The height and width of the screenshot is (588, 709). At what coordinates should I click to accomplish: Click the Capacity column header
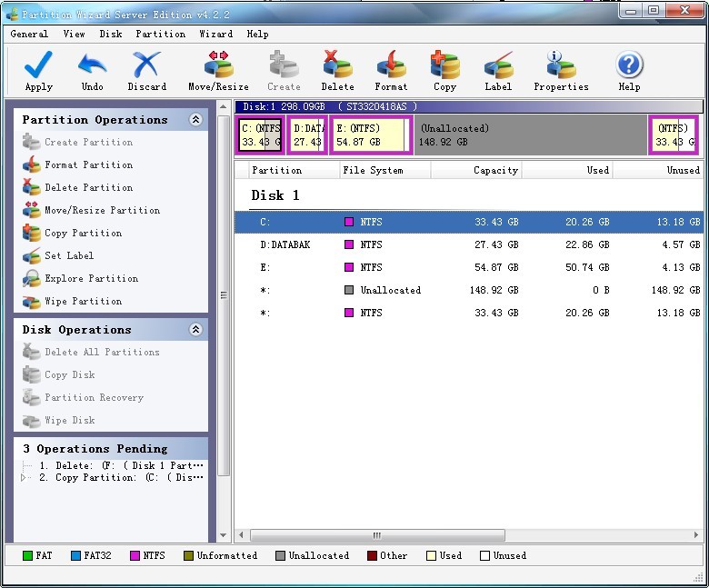[x=476, y=170]
